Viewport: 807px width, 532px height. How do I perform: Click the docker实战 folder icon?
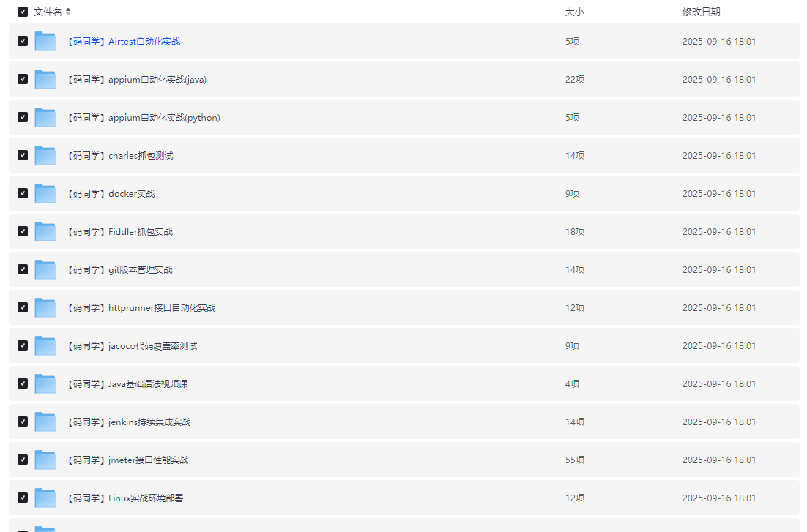[x=45, y=194]
